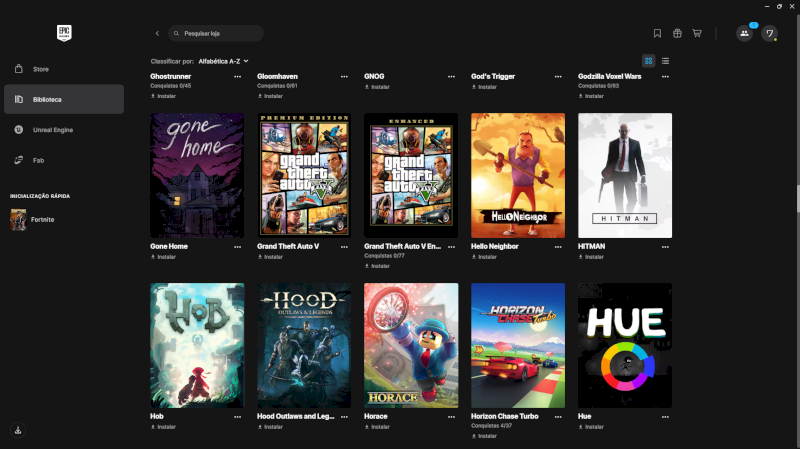Select the HITMAN cover art
This screenshot has height=449, width=800.
[625, 176]
